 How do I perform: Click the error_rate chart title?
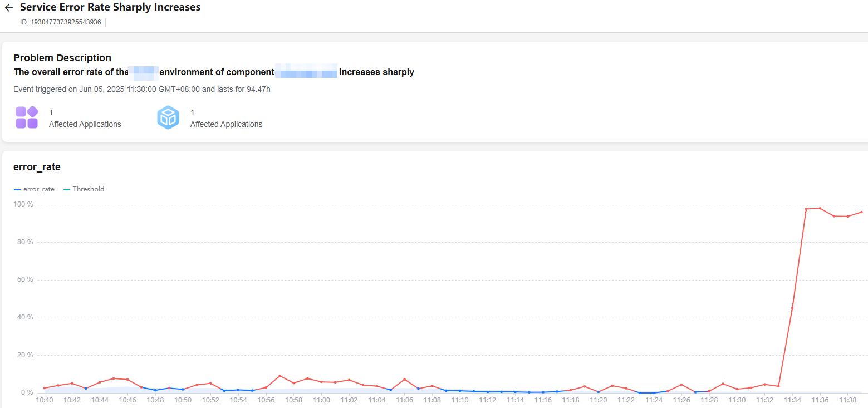[x=37, y=167]
